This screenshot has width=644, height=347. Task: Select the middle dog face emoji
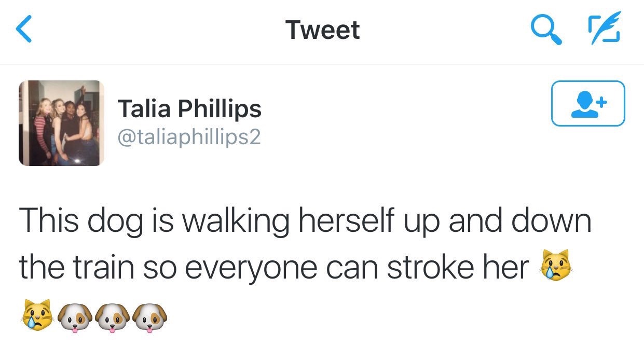pyautogui.click(x=113, y=315)
